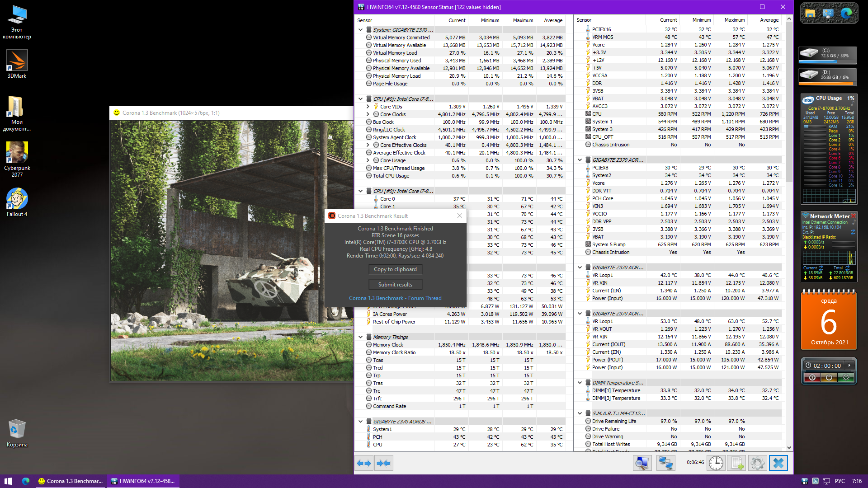Collapse the DIMM Temperature Sensor group
Screen dimensions: 868x488
[580, 383]
